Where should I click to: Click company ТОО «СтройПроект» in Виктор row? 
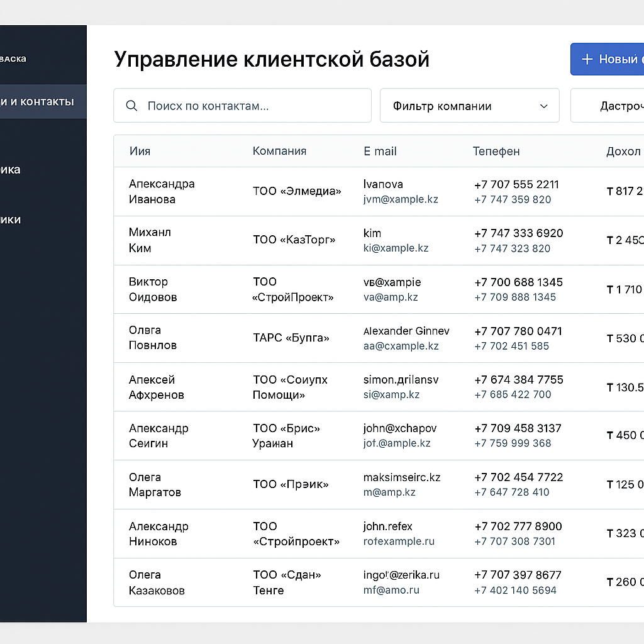pyautogui.click(x=293, y=289)
